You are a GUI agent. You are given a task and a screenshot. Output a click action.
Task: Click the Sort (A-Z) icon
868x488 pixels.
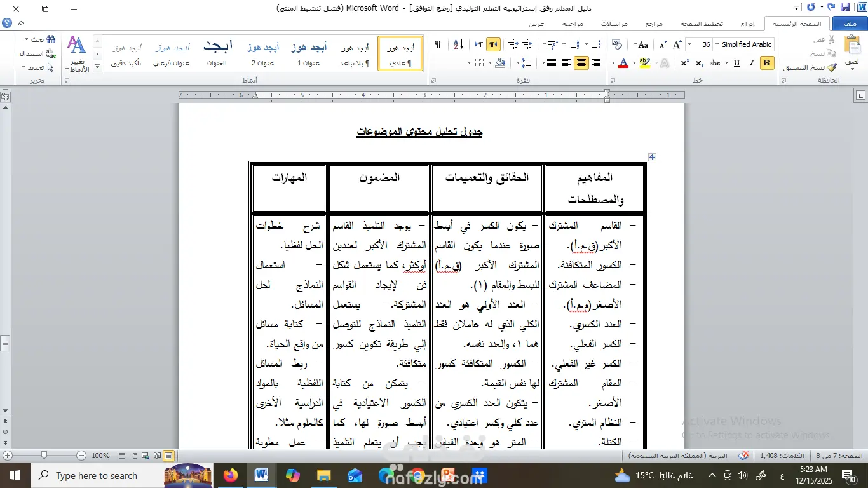click(x=458, y=44)
